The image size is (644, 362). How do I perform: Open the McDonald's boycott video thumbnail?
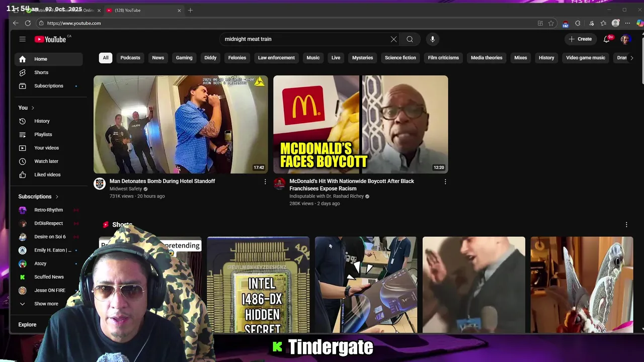(x=361, y=124)
